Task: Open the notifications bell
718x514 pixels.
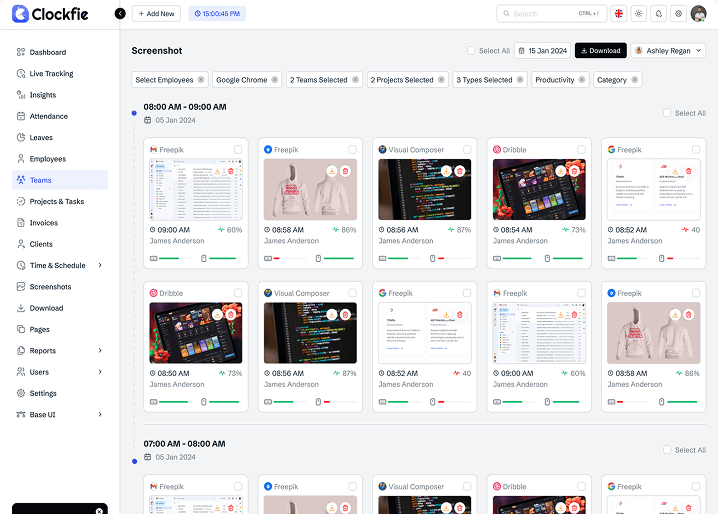Action: click(x=658, y=14)
